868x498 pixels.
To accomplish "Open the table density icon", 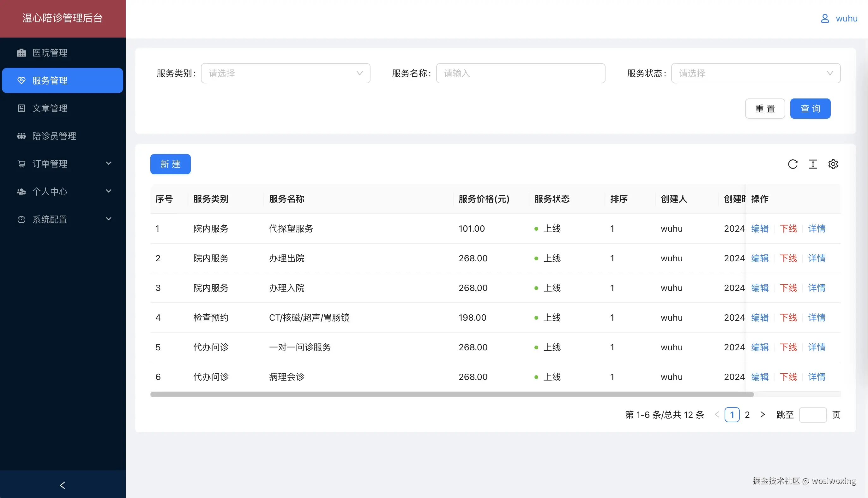I will coord(813,164).
